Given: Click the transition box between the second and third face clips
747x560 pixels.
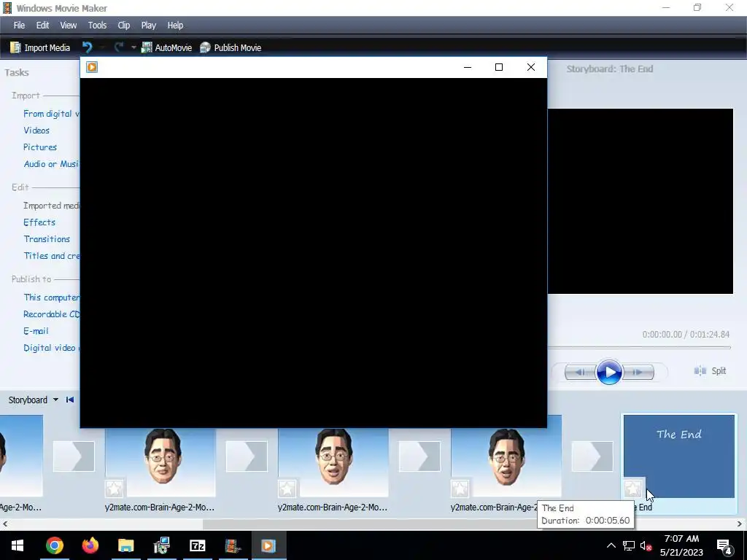Looking at the screenshot, I should pyautogui.click(x=419, y=456).
